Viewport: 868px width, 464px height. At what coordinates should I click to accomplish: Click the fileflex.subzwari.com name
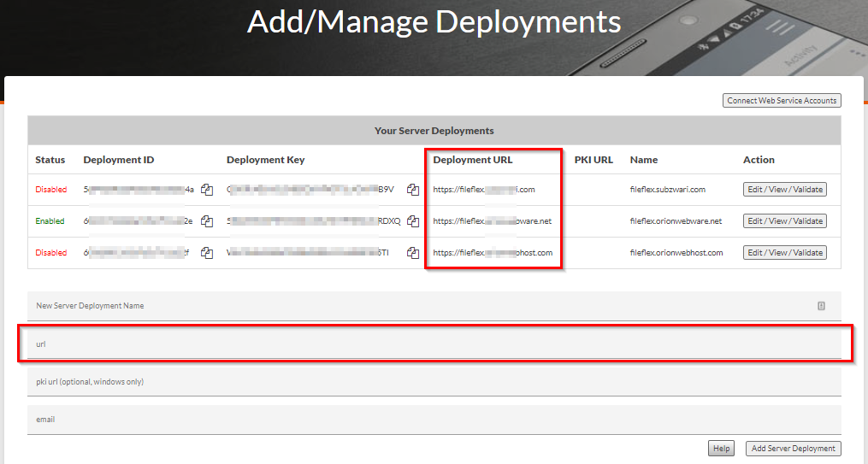click(668, 189)
